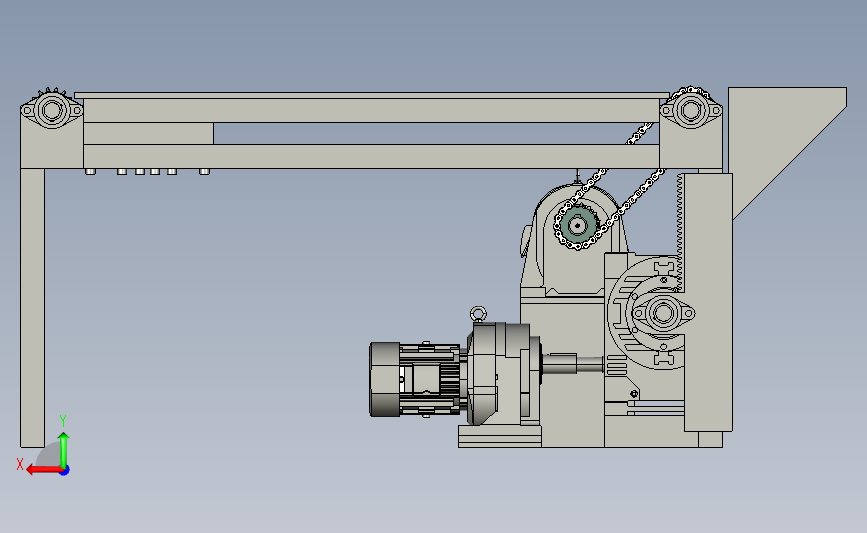Select the lower flange bearing near the rack

tap(663, 313)
